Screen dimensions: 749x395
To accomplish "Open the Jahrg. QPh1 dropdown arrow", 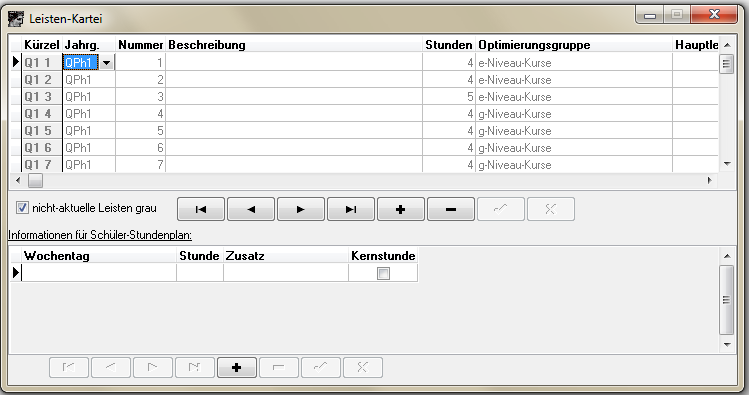I will pos(106,63).
